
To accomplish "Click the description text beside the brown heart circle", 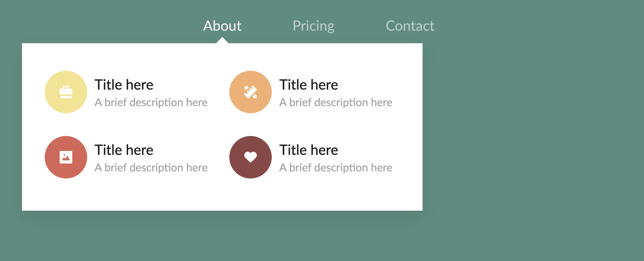I will coord(336,168).
